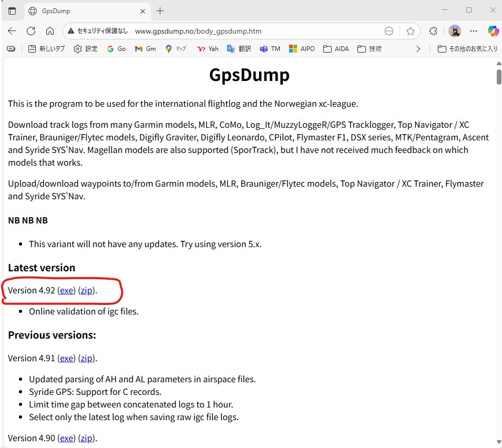
Task: Download the Version 4.91 zip link
Action: pos(87,358)
